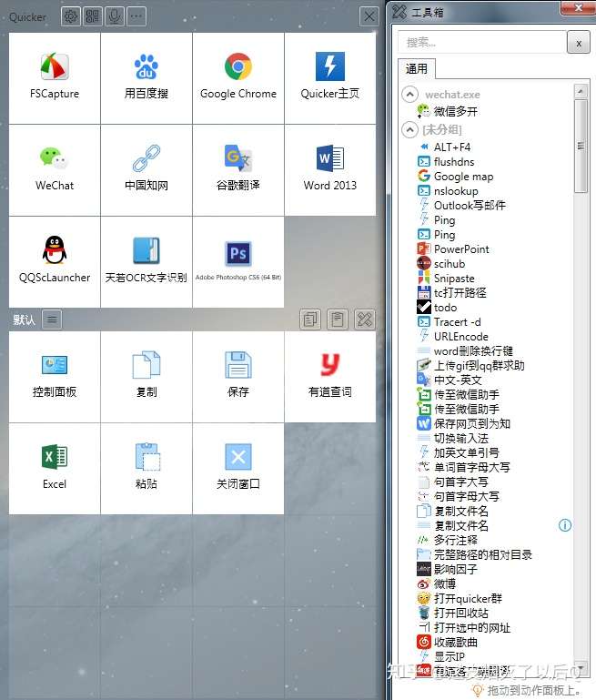Select 打开quicker群 action
The width and height of the screenshot is (596, 700).
(x=460, y=599)
